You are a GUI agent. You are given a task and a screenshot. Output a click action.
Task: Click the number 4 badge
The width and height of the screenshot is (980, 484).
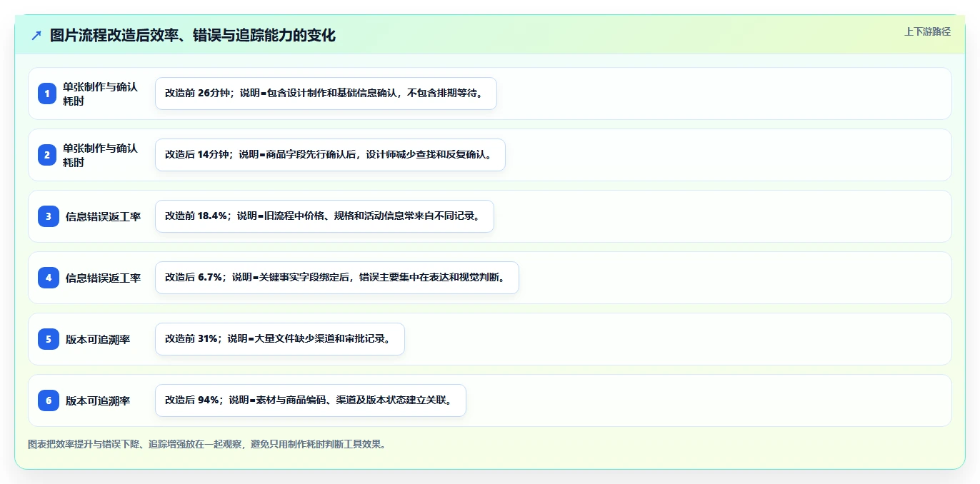click(48, 278)
